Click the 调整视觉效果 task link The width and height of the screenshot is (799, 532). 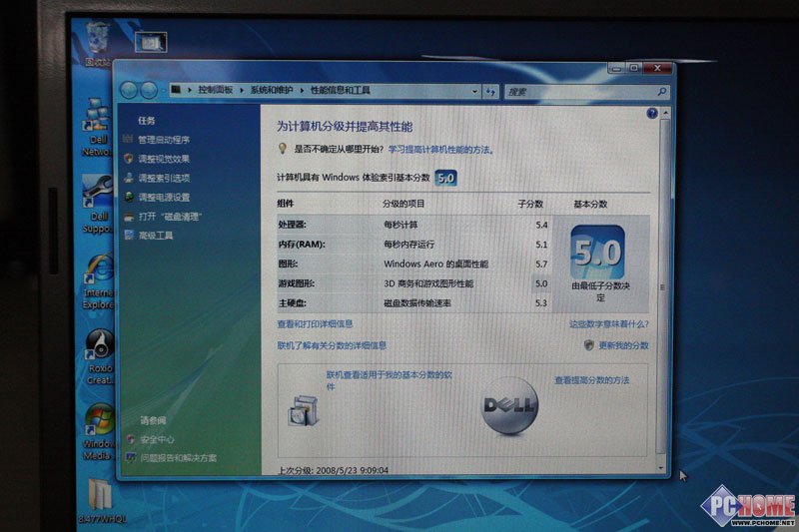164,159
